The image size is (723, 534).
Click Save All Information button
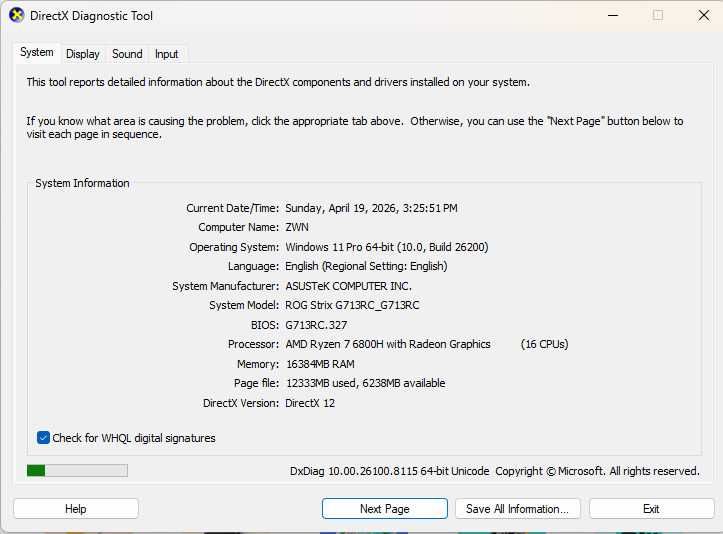pos(517,509)
